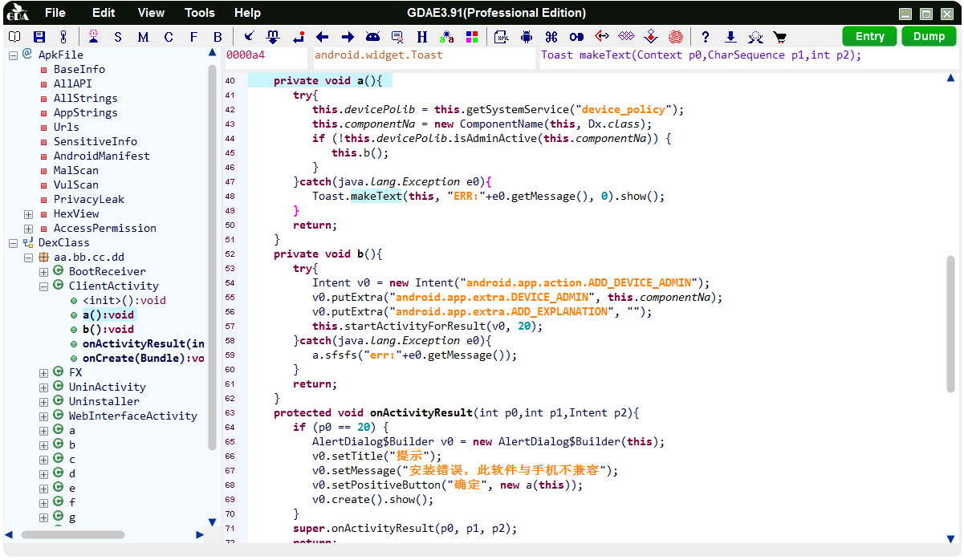The height and width of the screenshot is (560, 964).
Task: Select BaseInfo in the tree
Action: tap(79, 69)
